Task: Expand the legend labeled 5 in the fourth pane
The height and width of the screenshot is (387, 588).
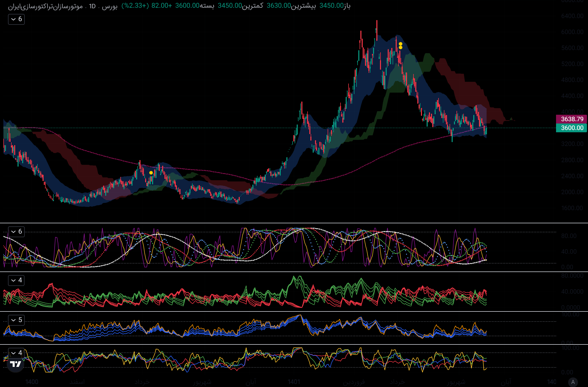Action: (x=16, y=320)
